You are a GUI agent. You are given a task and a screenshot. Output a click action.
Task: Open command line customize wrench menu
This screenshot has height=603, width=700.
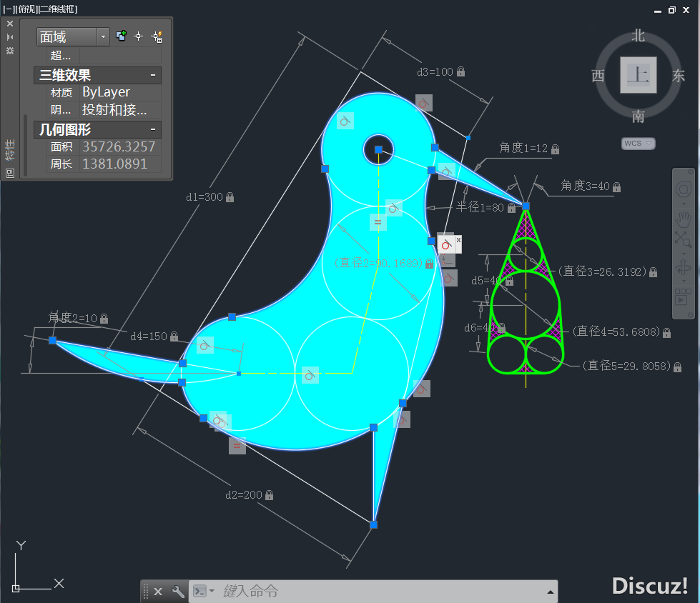coord(177,592)
